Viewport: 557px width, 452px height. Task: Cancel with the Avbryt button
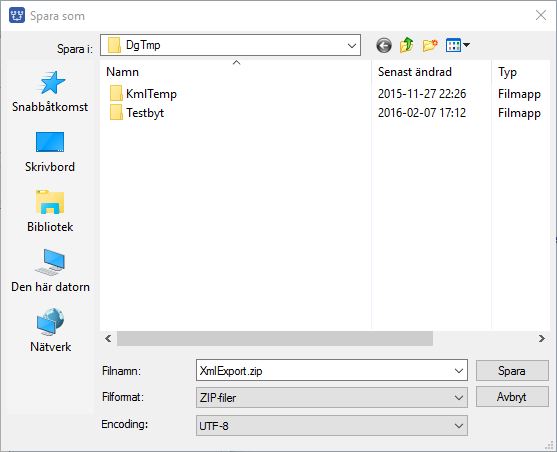(512, 397)
